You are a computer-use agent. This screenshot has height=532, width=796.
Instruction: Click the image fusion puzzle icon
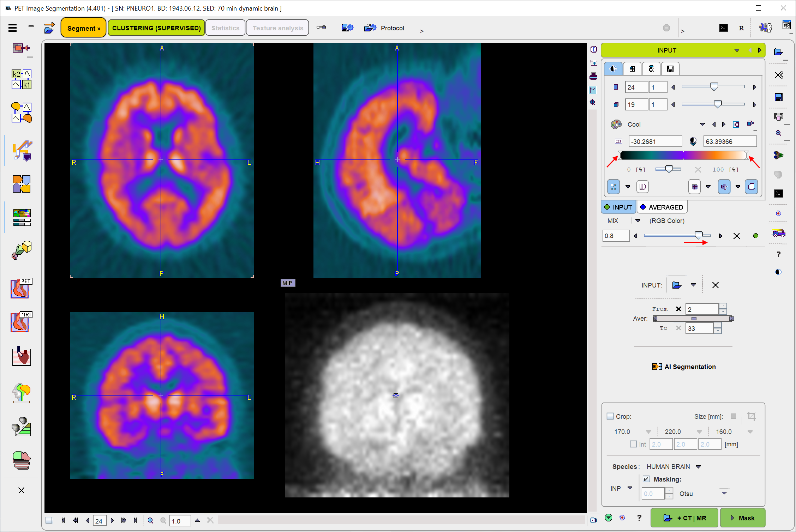pyautogui.click(x=22, y=184)
